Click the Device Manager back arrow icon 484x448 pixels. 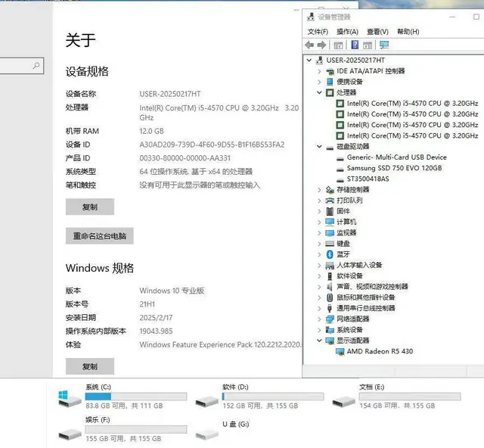tap(309, 45)
